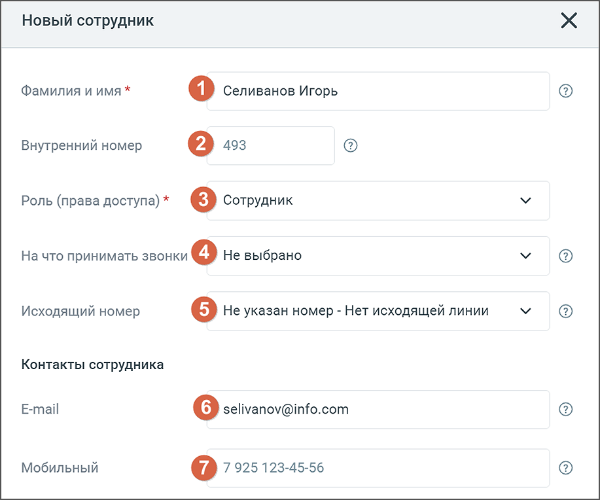Open help icon next to Мобильный field

566,467
